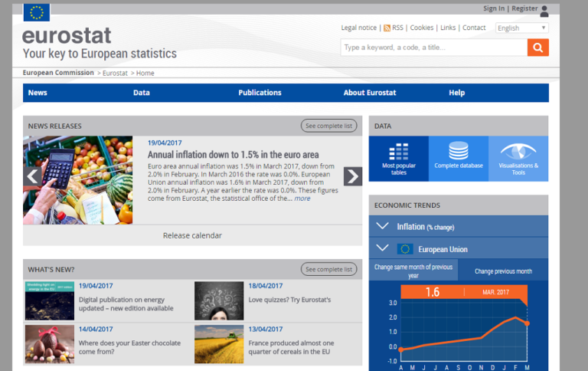This screenshot has width=588, height=371.
Task: Open Where does your Easter chocolate article
Action: pos(129,347)
